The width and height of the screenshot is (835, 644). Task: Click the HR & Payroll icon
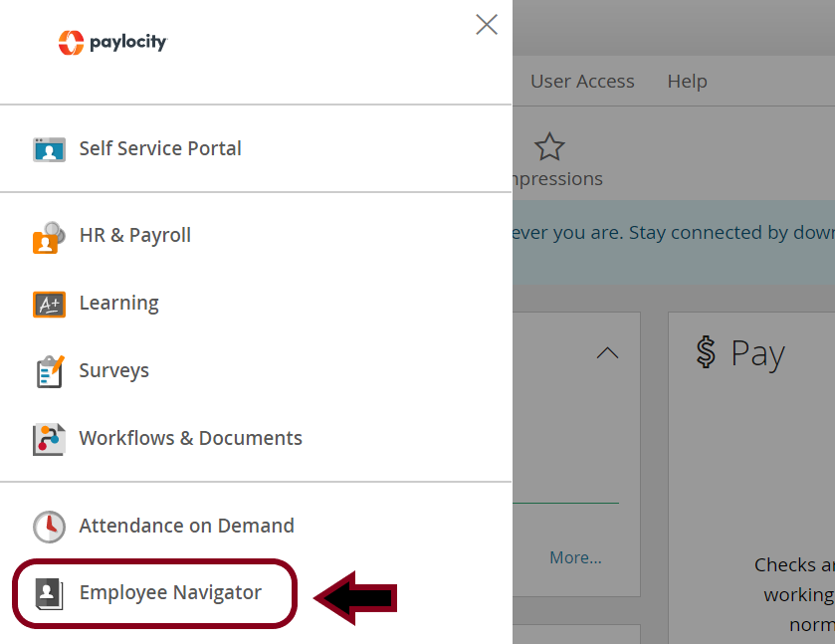[49, 238]
